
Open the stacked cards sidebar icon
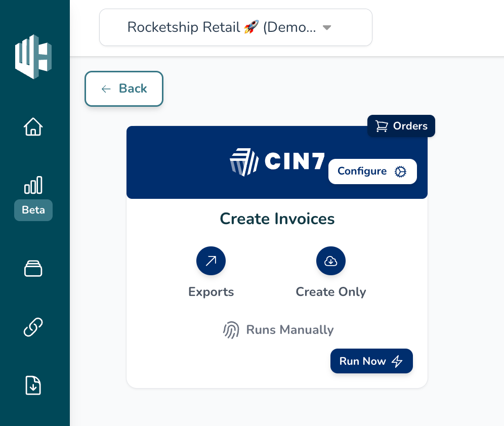pos(33,268)
